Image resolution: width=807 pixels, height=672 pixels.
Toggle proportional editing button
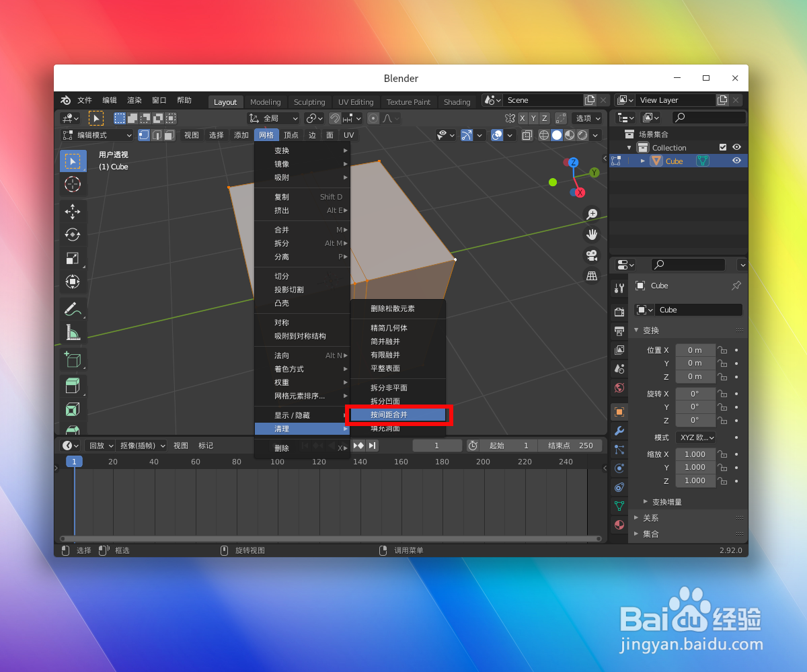point(373,118)
